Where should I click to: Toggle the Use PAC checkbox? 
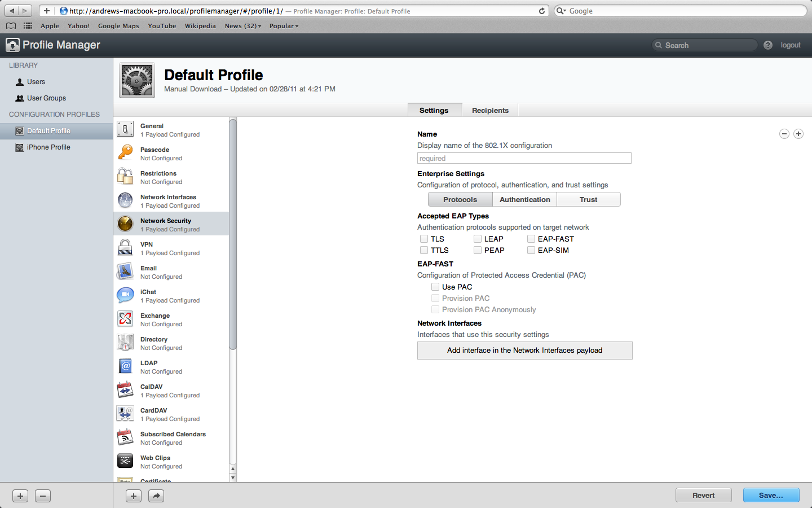[435, 287]
